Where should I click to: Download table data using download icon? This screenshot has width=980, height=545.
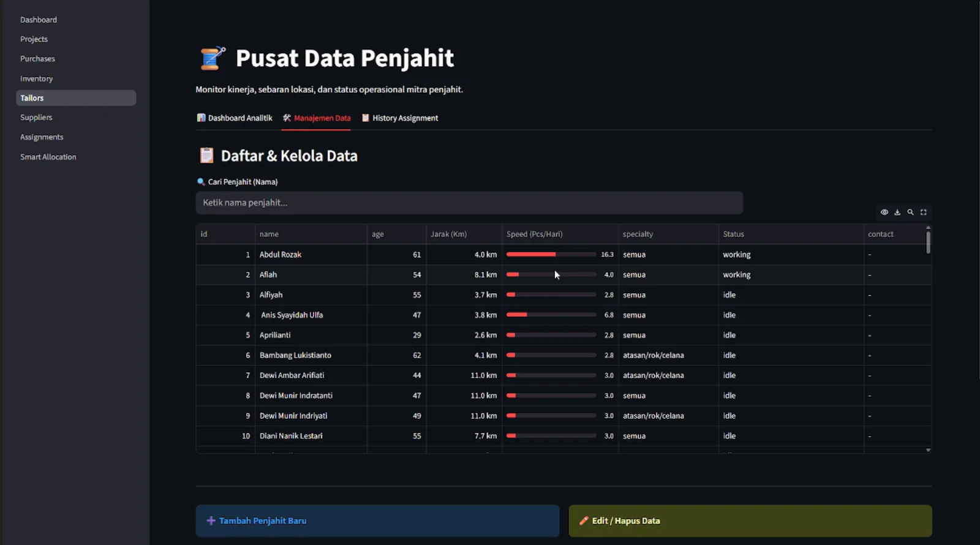(x=897, y=212)
